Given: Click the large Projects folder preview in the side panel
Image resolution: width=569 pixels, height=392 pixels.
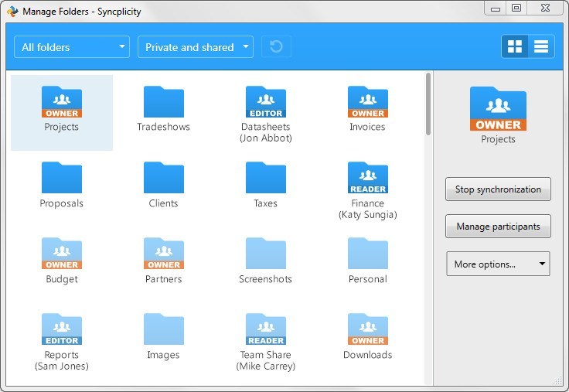Looking at the screenshot, I should point(498,108).
